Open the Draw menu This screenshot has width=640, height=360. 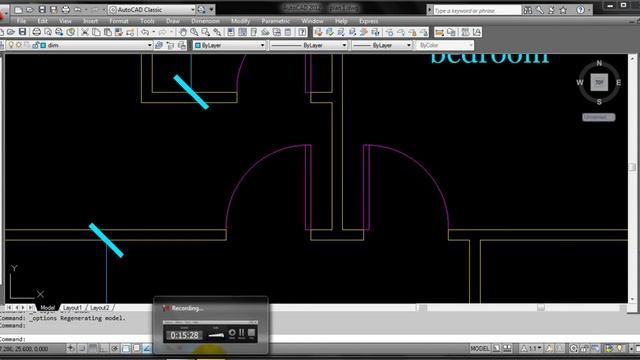coord(173,21)
